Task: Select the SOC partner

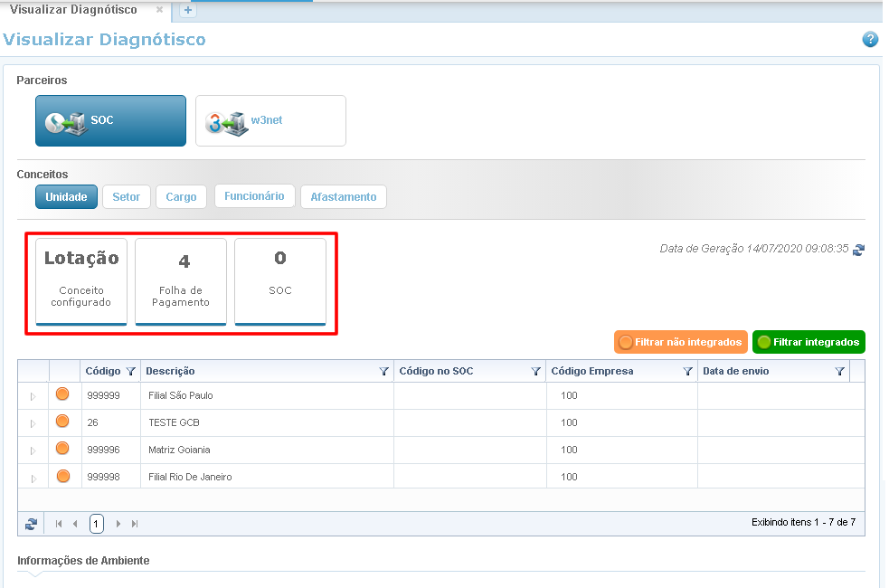Action: coord(110,121)
